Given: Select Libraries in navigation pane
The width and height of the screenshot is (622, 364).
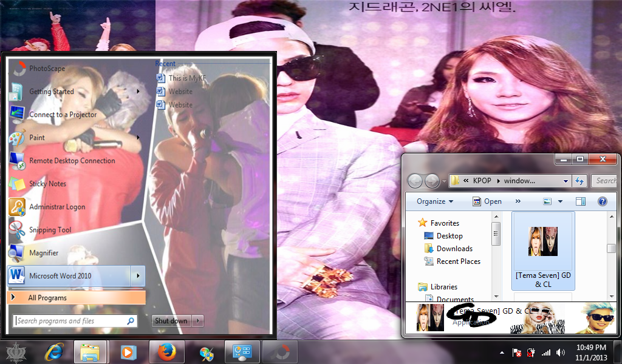Looking at the screenshot, I should 438,286.
